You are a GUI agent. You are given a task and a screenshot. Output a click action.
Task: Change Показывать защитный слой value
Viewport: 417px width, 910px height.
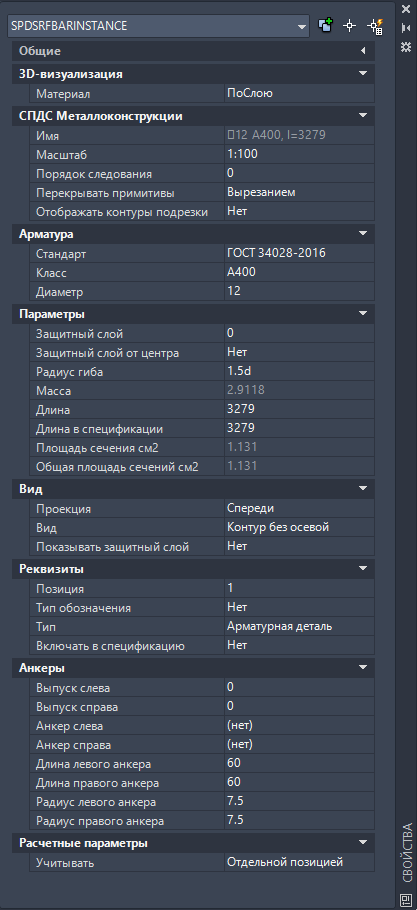point(299,547)
